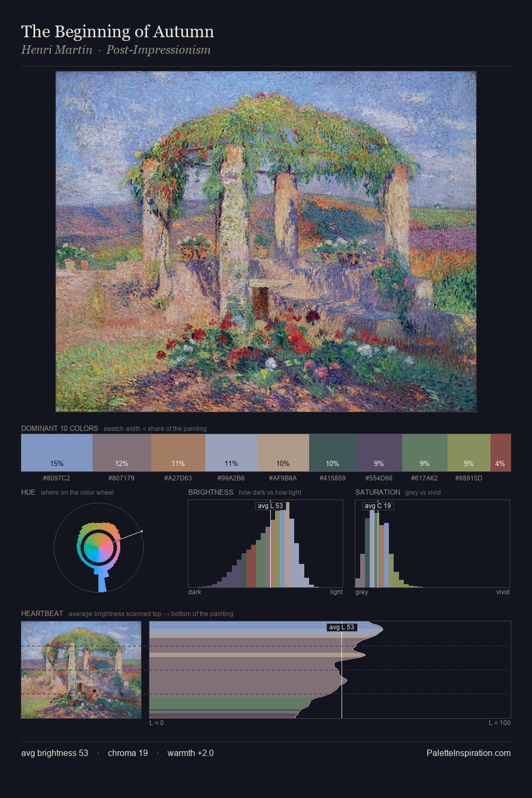
Task: Click the hex code #415859
Action: click(x=332, y=478)
